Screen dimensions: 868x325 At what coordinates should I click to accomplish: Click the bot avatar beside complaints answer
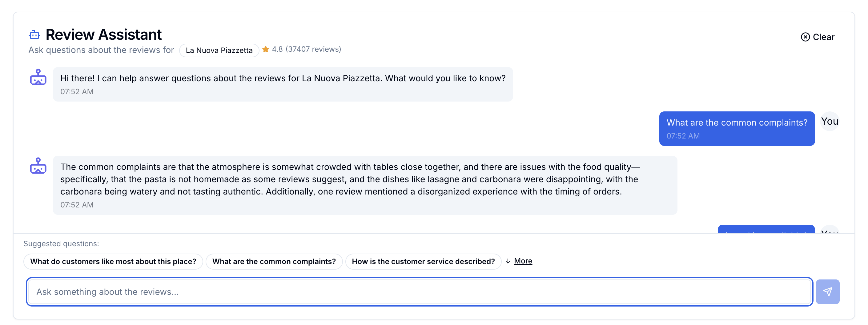tap(38, 166)
